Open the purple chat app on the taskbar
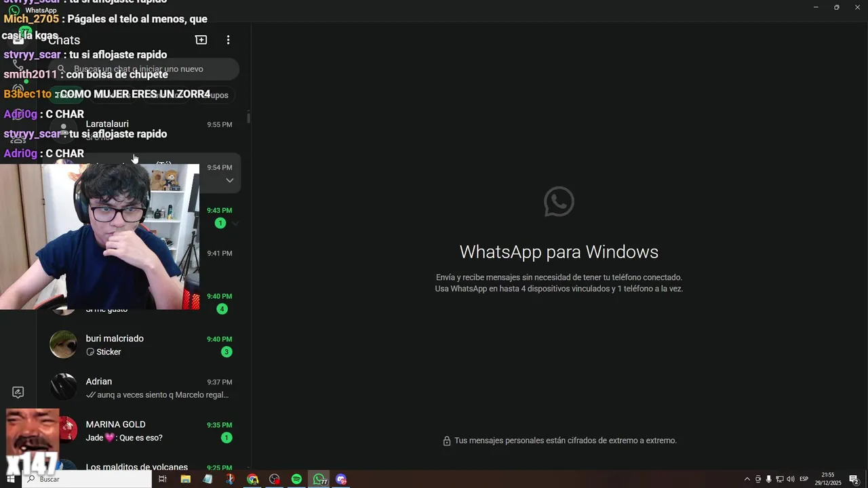The height and width of the screenshot is (488, 868). (341, 479)
